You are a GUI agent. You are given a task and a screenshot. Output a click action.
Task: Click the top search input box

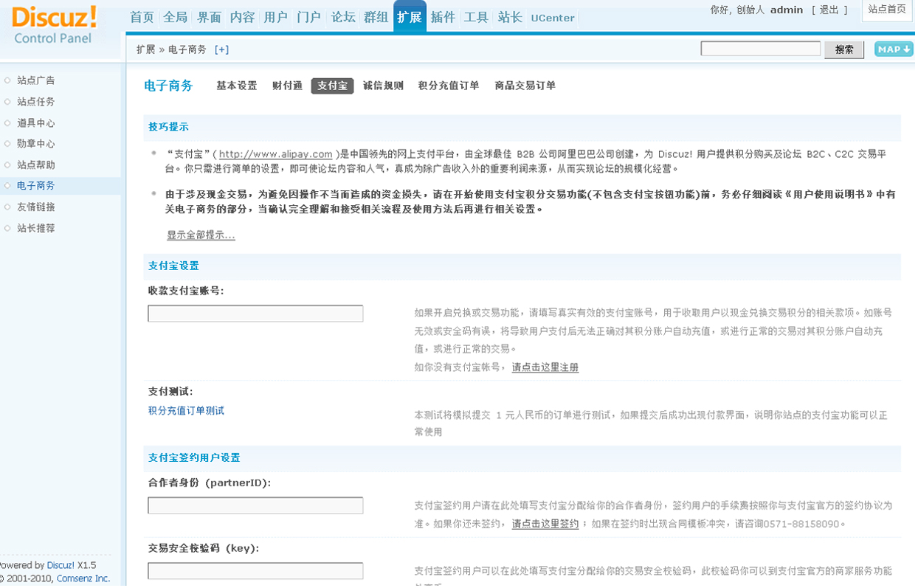[x=761, y=49]
